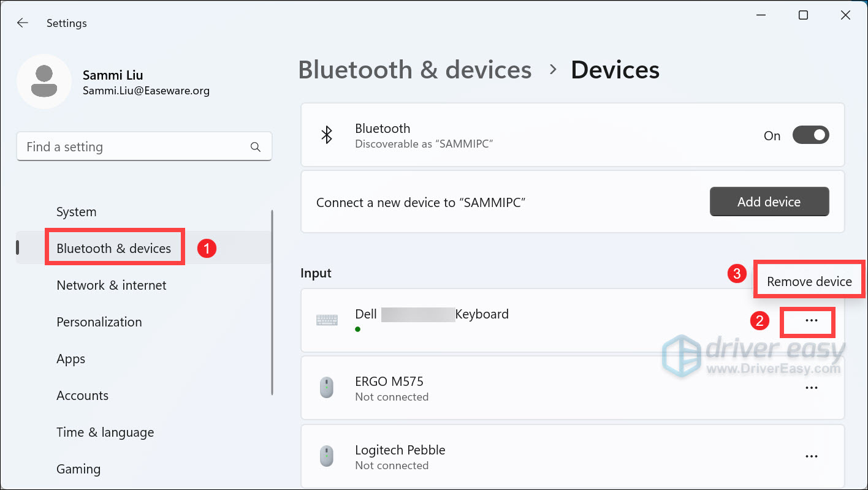The width and height of the screenshot is (868, 490).
Task: Click the back arrow at top left
Action: click(x=22, y=22)
